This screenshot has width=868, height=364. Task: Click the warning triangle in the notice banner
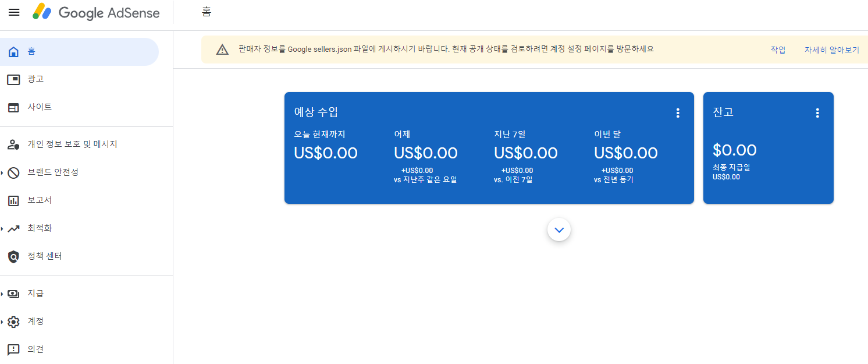point(222,50)
